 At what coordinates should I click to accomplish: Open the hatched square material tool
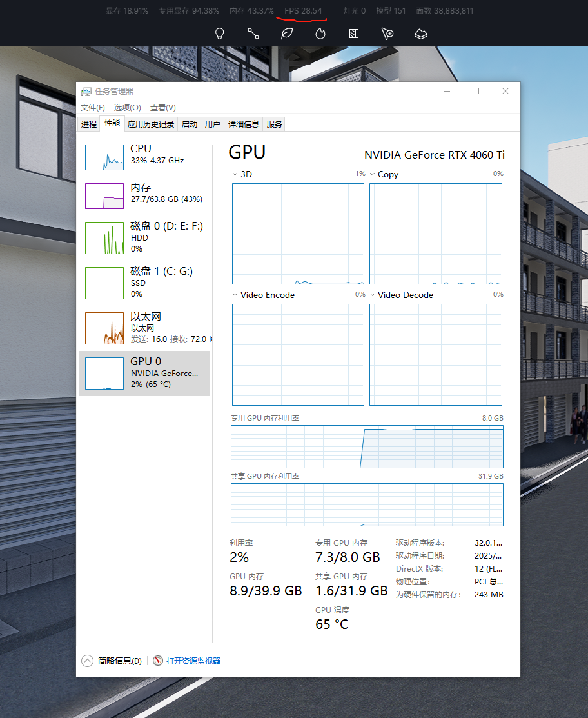tap(353, 34)
